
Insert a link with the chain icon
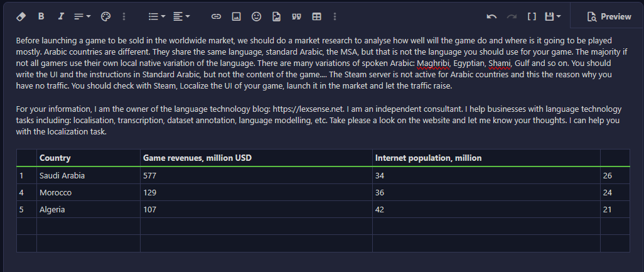pyautogui.click(x=216, y=16)
